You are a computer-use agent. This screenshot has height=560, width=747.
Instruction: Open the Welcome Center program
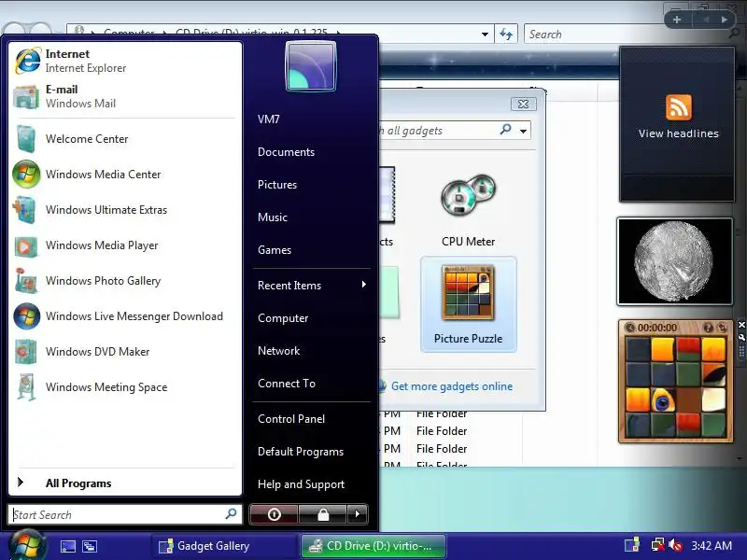tap(125, 138)
